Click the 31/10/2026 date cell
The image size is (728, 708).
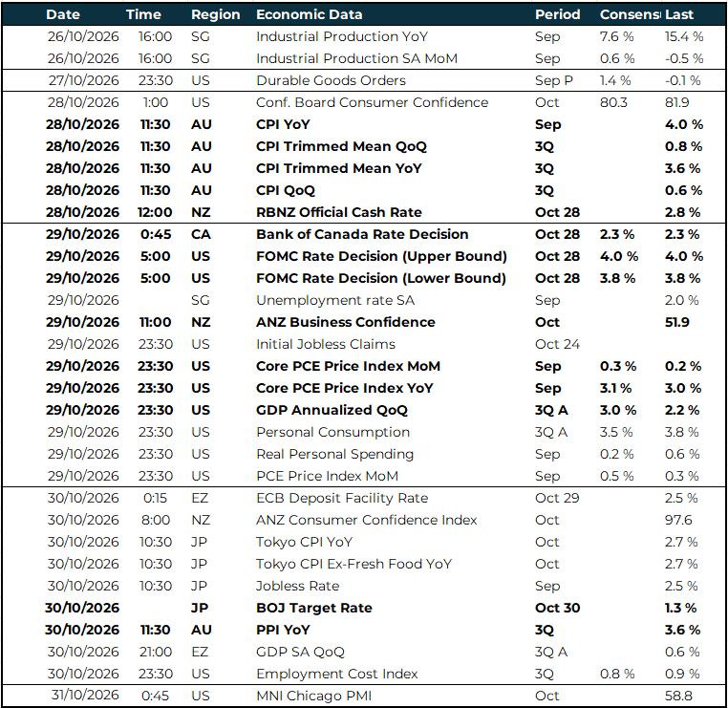(x=85, y=695)
